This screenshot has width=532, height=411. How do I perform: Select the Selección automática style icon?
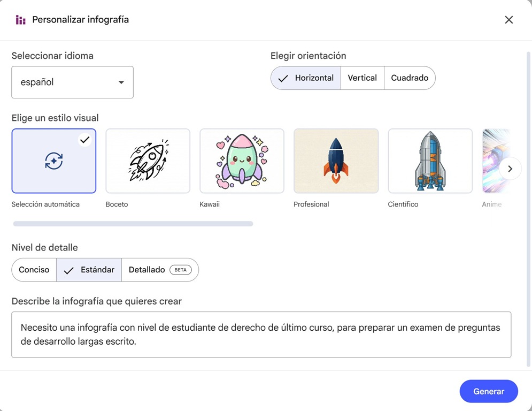click(x=53, y=161)
